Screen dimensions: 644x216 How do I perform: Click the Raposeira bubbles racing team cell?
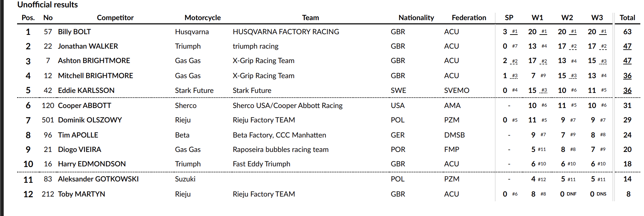280,150
